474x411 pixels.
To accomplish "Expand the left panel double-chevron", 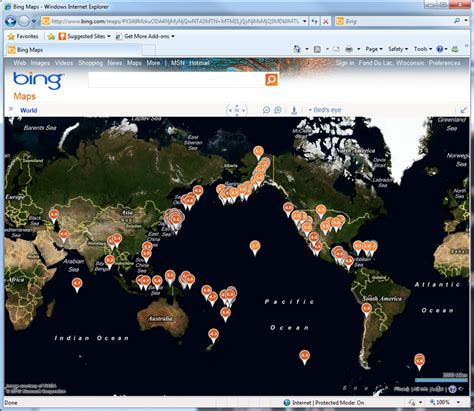I will tap(11, 109).
